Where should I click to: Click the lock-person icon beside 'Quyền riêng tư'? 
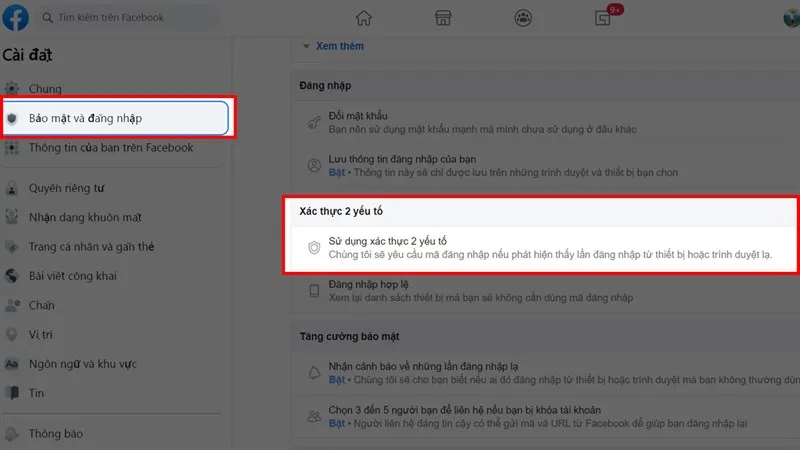(x=12, y=188)
